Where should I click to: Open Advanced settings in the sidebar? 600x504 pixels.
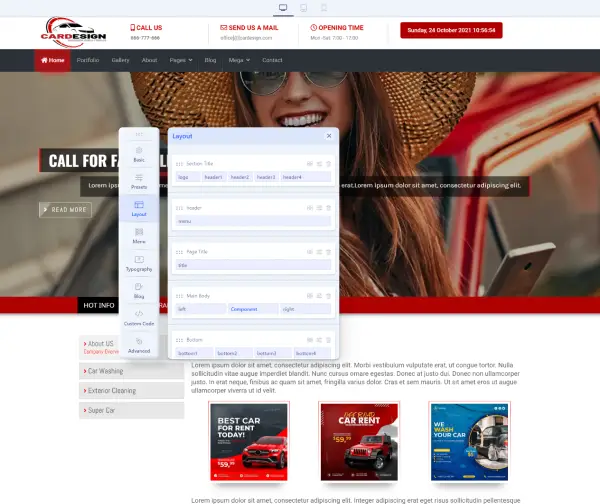click(139, 345)
